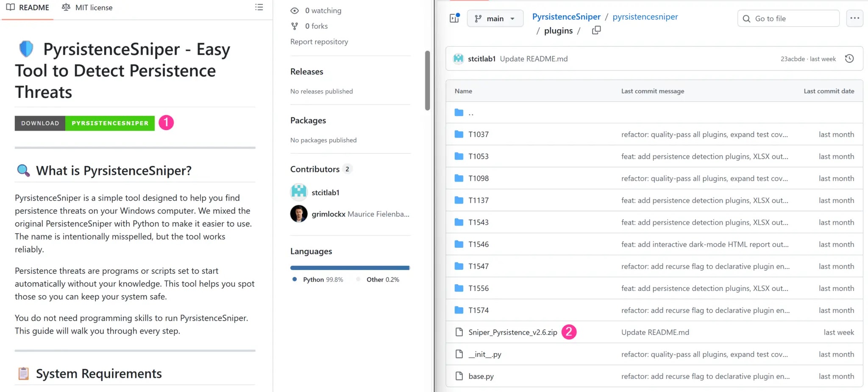Open the commit history clock icon
This screenshot has height=392, width=868.
pos(849,59)
